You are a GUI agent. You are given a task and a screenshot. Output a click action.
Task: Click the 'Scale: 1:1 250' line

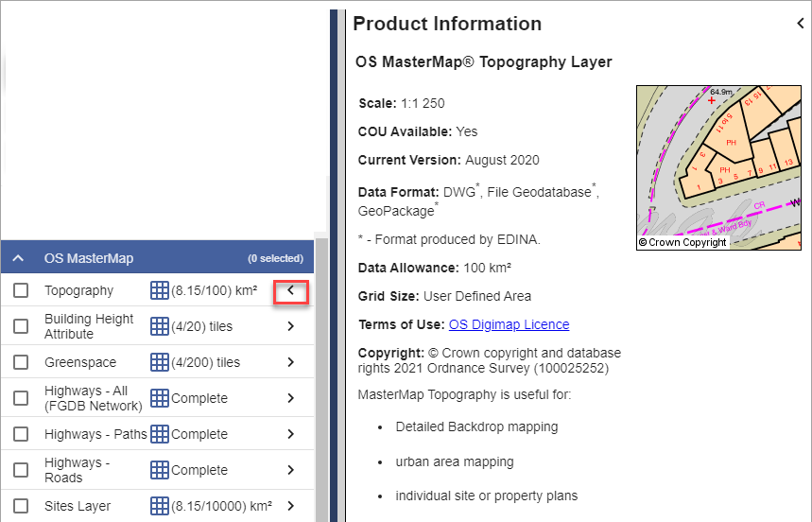tap(402, 104)
